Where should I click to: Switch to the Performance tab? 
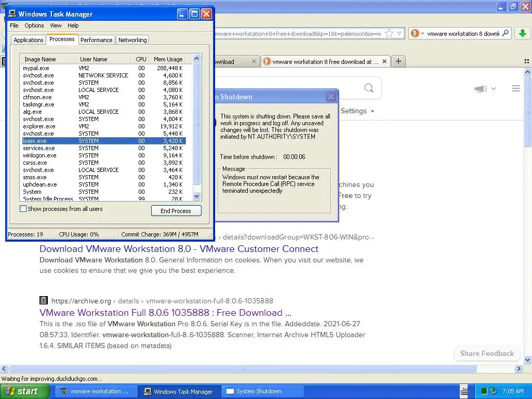96,40
